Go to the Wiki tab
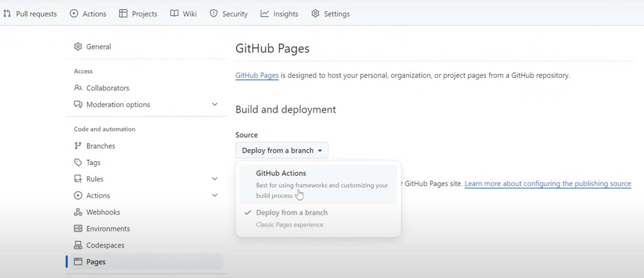 click(x=184, y=14)
